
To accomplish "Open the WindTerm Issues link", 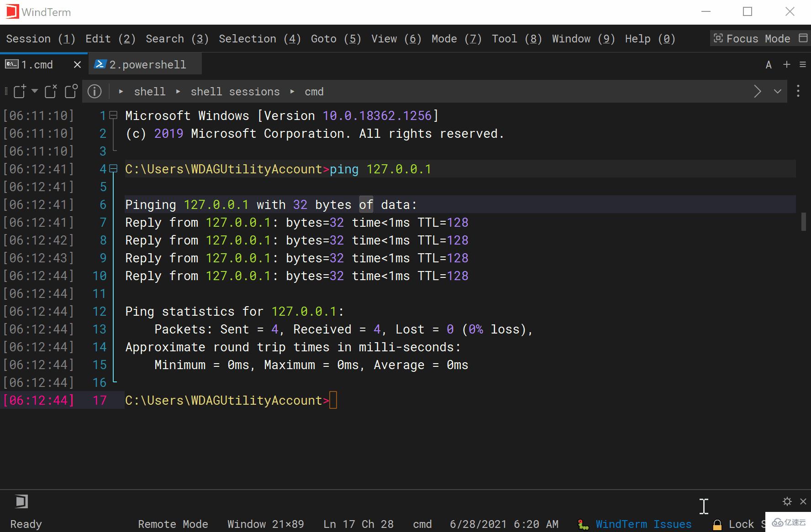I will point(643,524).
